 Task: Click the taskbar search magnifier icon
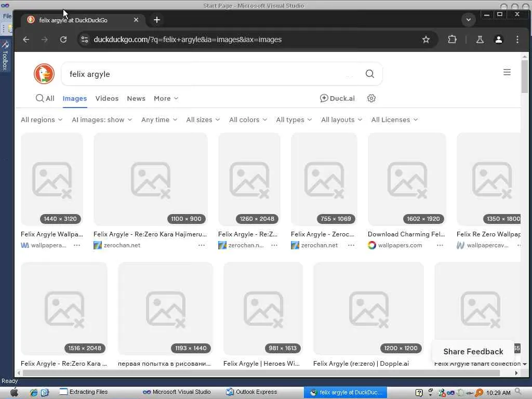[518, 392]
